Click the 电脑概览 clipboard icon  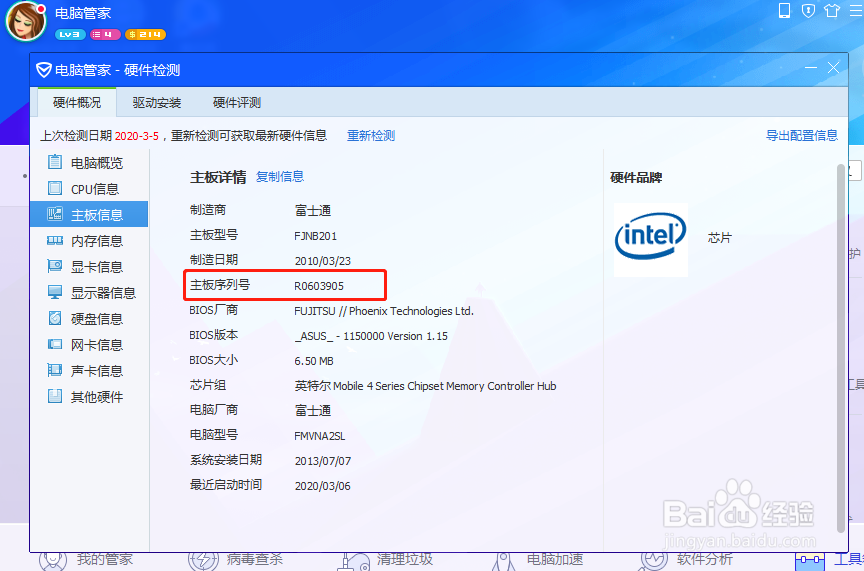55,161
